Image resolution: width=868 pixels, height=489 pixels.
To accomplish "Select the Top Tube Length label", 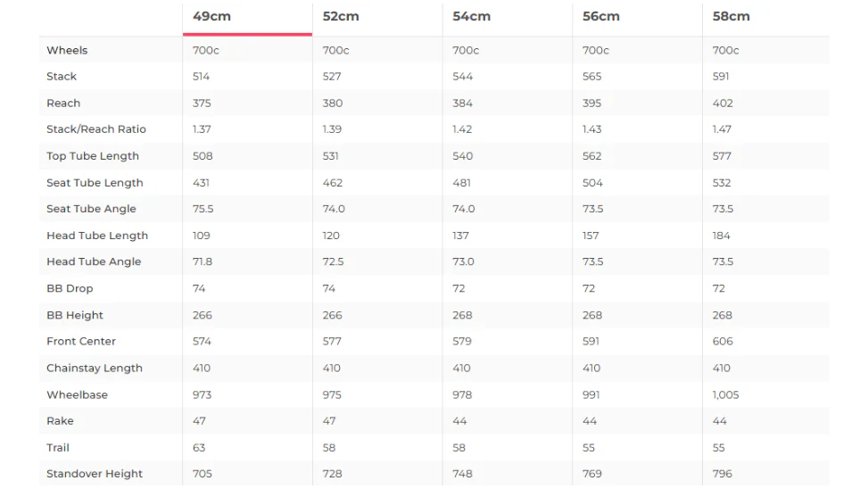I will coord(93,156).
